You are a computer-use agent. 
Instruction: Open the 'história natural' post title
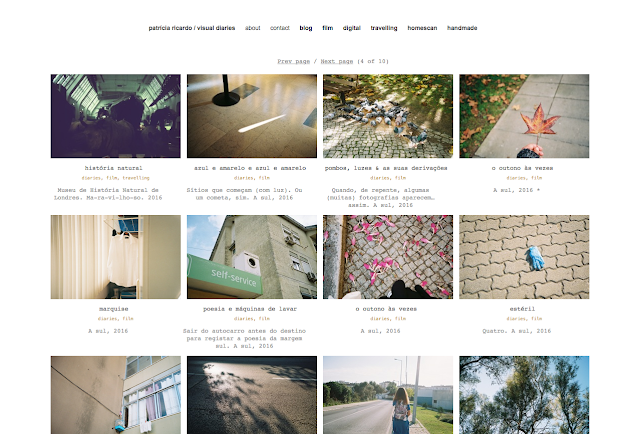pyautogui.click(x=113, y=168)
